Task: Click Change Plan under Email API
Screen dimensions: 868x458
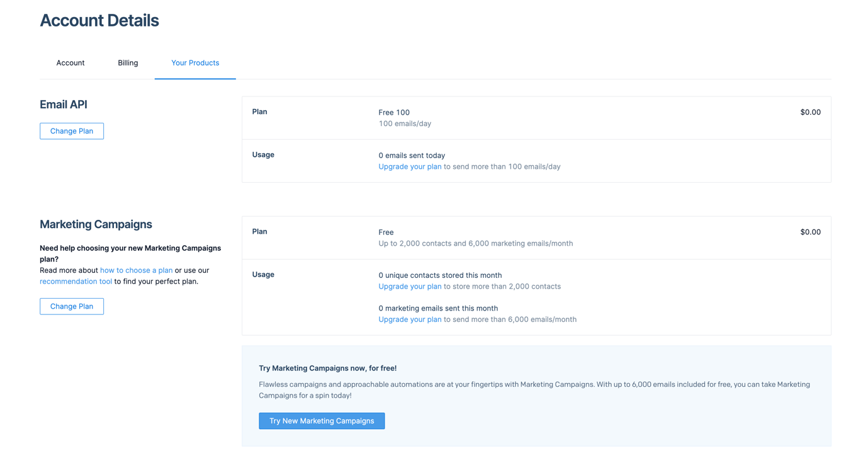Action: pyautogui.click(x=72, y=131)
